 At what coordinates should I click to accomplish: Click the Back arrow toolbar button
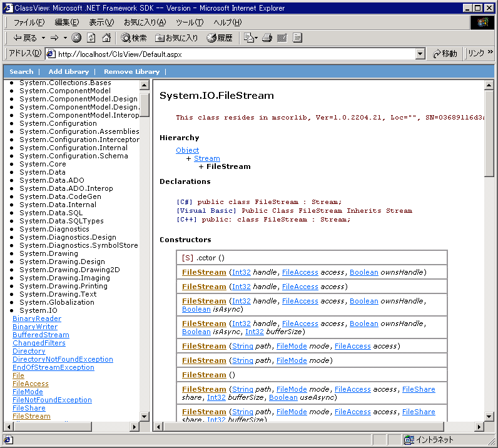point(25,38)
